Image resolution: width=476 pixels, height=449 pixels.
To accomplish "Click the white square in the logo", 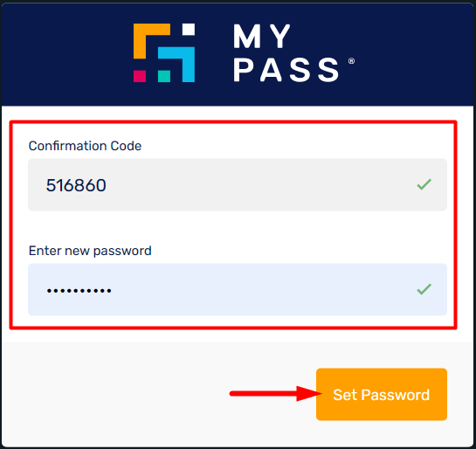I will coord(189,30).
